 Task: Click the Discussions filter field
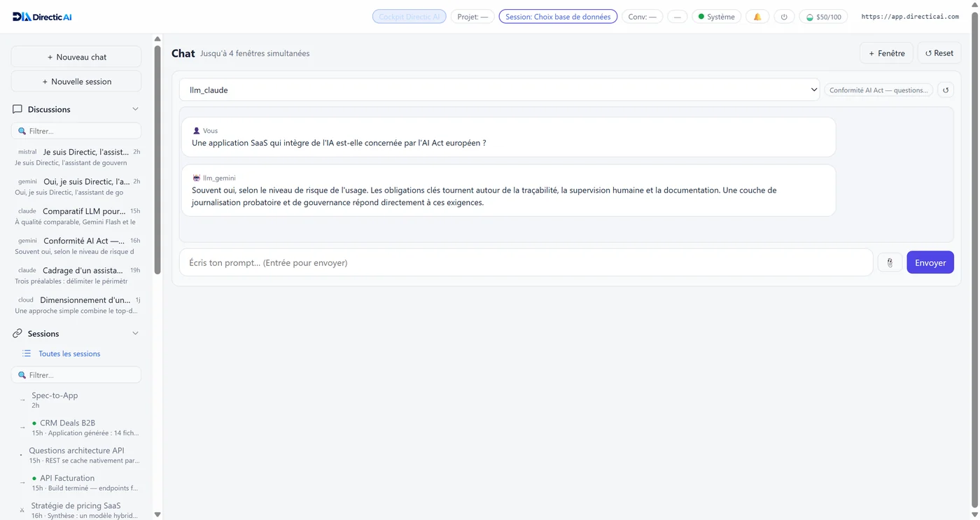tap(76, 131)
